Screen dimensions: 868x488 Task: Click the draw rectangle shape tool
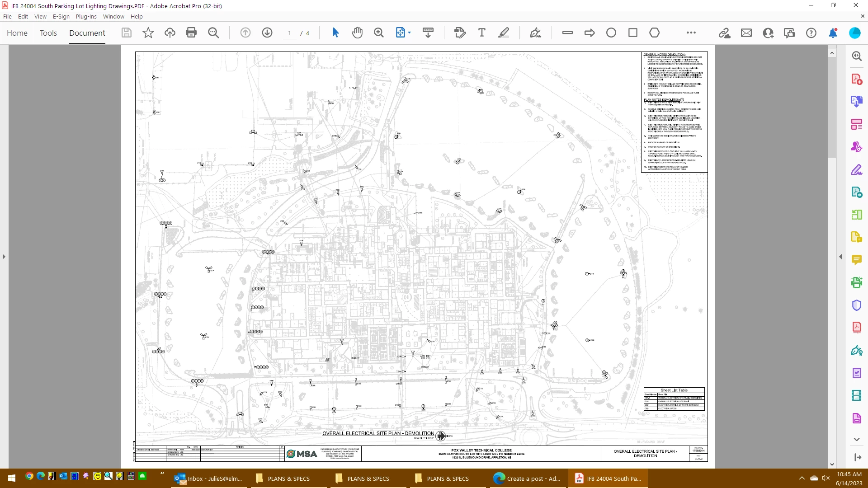pos(633,33)
